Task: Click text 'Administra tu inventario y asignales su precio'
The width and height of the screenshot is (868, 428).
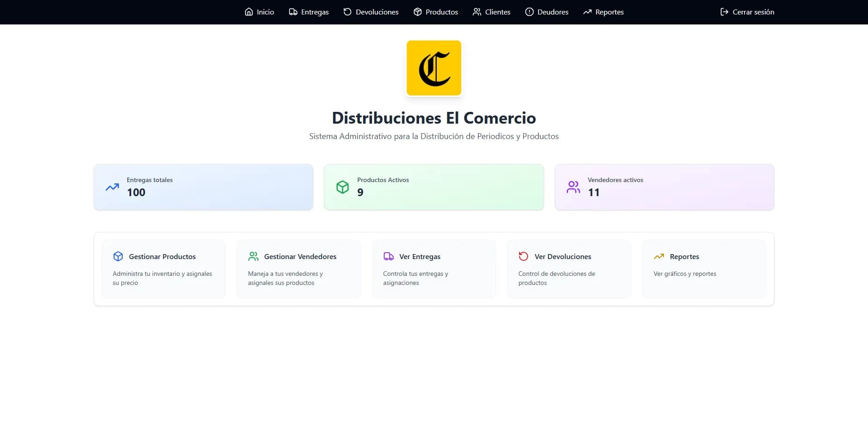Action: pos(162,278)
